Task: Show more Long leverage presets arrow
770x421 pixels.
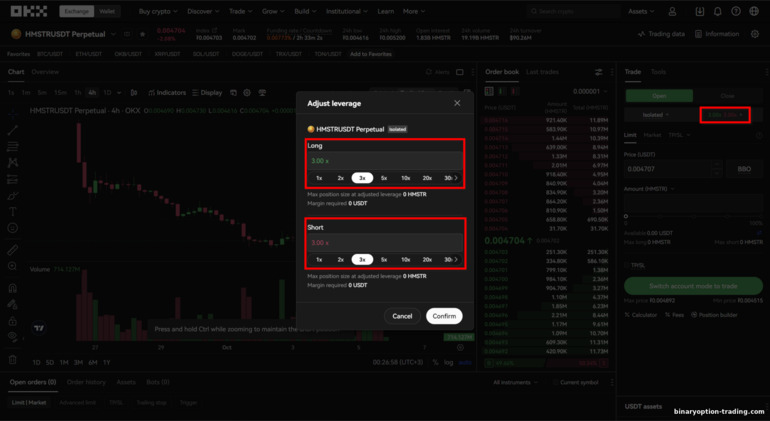Action: (x=456, y=178)
